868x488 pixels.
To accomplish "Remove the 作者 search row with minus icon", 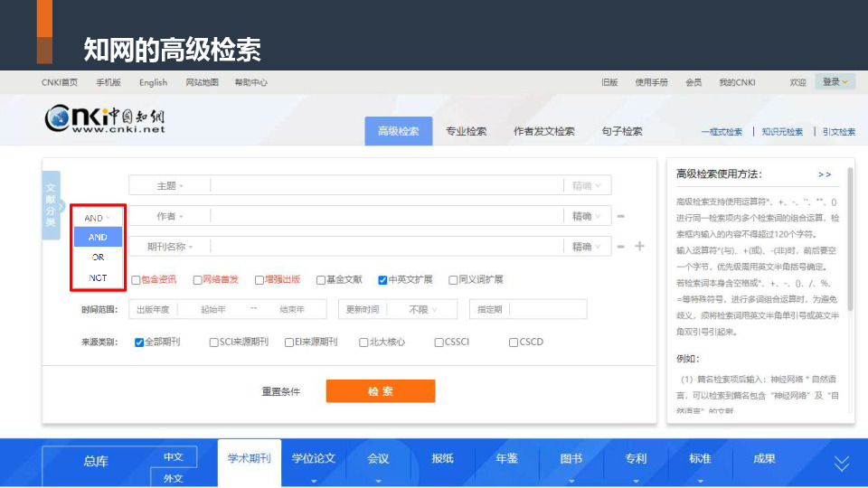I will tap(620, 216).
